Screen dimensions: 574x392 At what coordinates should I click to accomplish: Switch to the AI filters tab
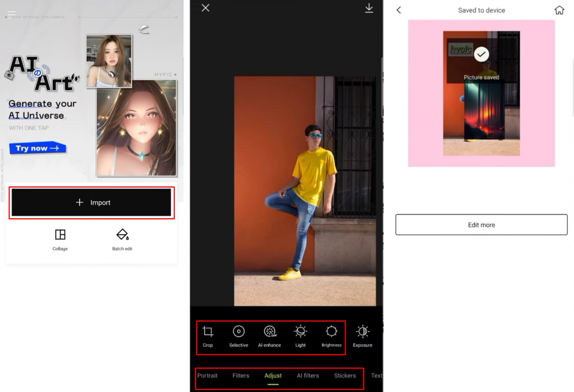pyautogui.click(x=308, y=375)
